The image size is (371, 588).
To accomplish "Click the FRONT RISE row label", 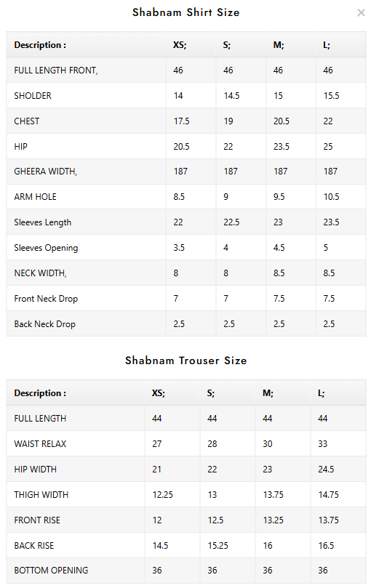I will [37, 520].
